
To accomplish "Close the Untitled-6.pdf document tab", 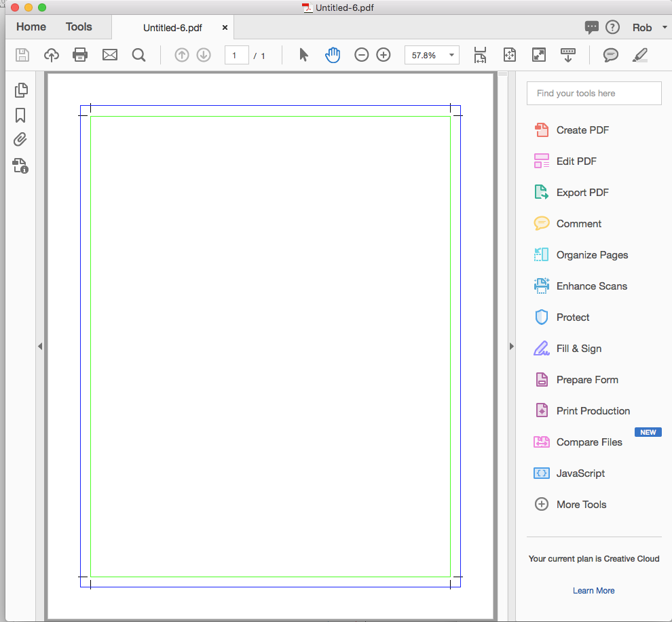I will (225, 28).
